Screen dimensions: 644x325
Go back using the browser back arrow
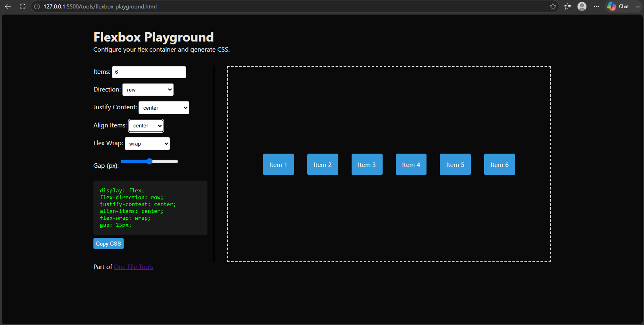[8, 6]
